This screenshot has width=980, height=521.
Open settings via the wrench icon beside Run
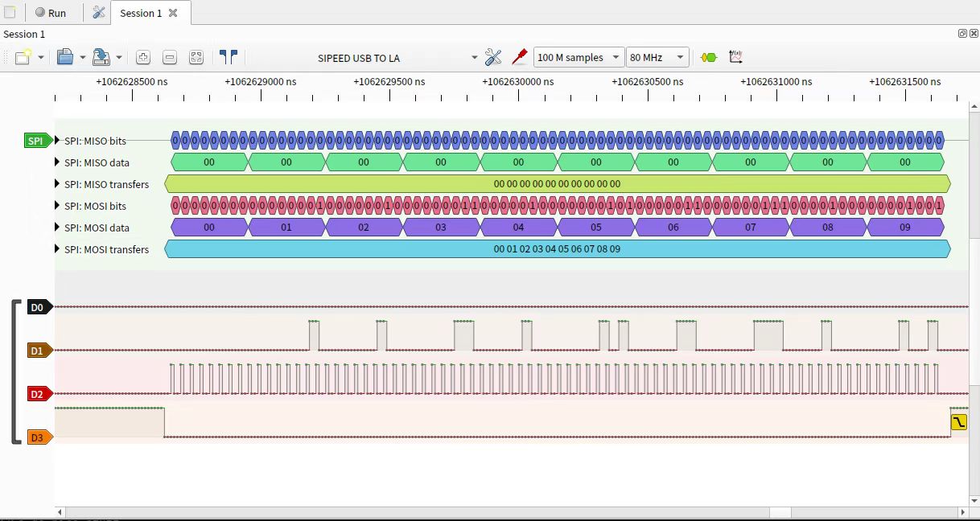point(99,13)
